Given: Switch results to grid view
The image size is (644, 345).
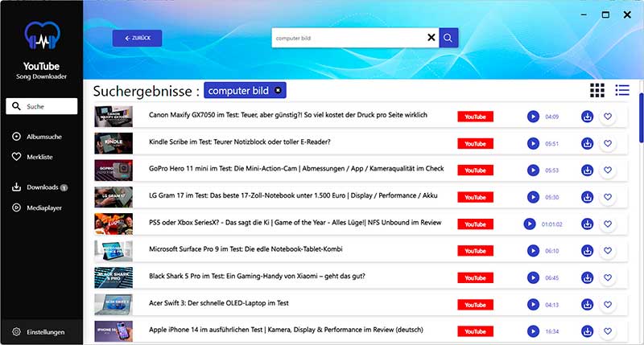Looking at the screenshot, I should (597, 90).
